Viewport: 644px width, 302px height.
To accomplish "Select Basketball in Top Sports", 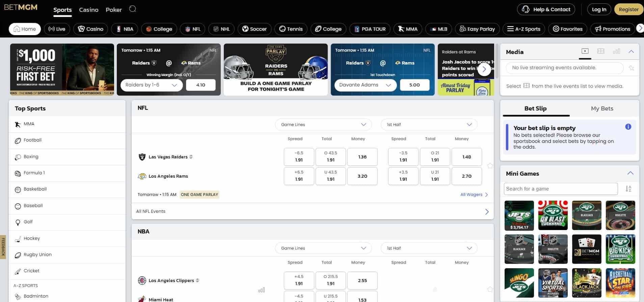I will tap(67, 189).
